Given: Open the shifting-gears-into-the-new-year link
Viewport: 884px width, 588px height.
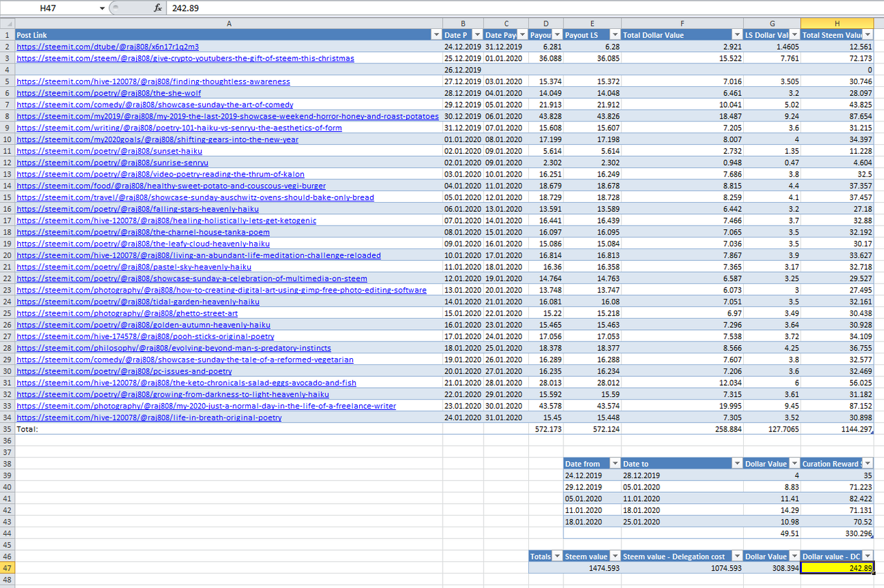Looking at the screenshot, I should coord(157,139).
